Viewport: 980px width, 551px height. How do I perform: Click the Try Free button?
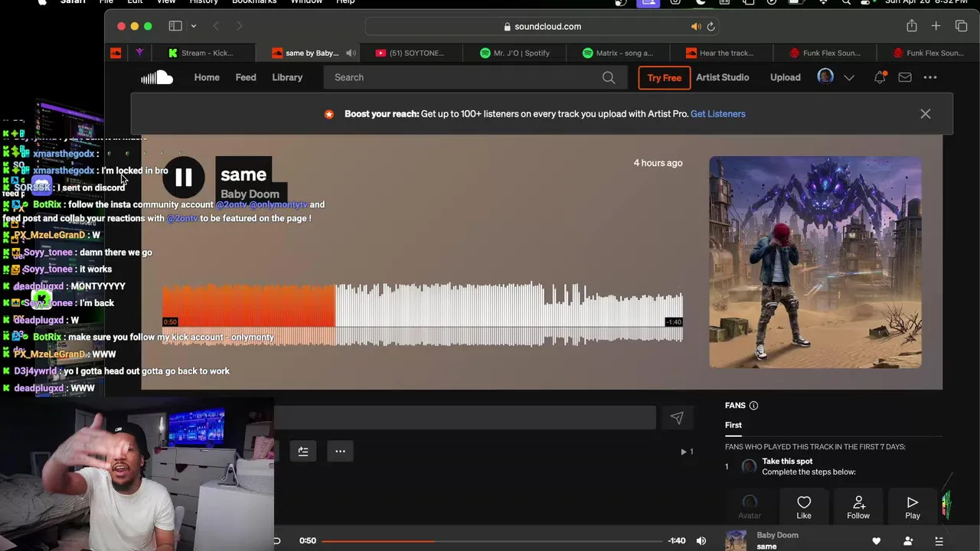pyautogui.click(x=664, y=77)
